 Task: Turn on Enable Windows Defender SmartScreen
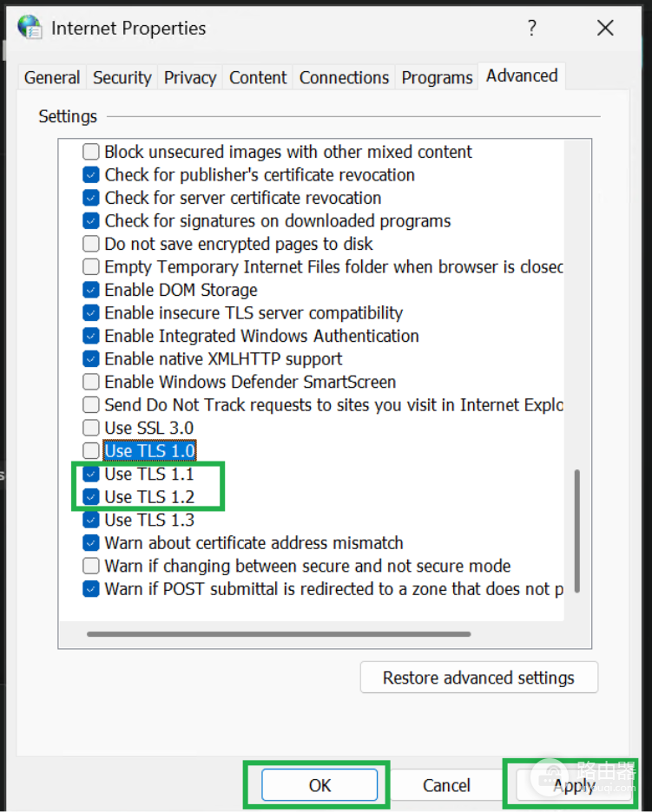click(90, 382)
